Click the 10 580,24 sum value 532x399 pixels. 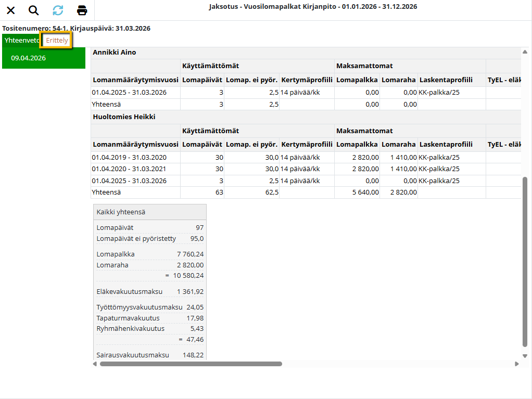188,275
